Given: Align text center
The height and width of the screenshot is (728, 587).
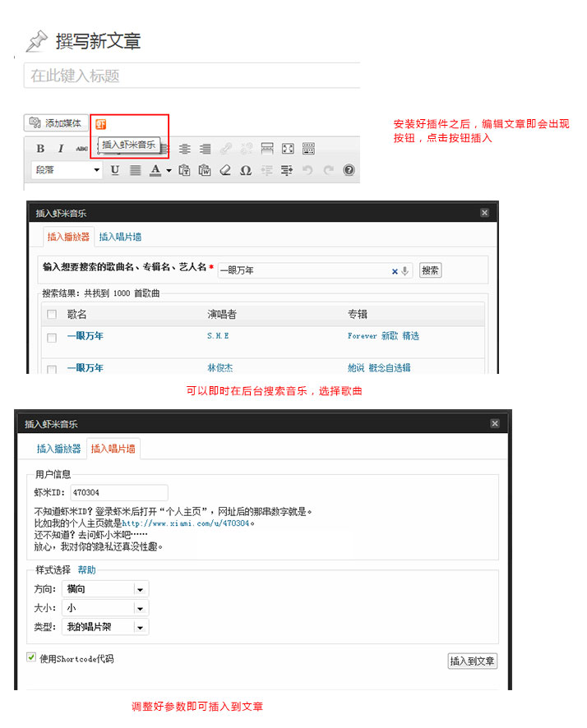Looking at the screenshot, I should click(x=185, y=149).
